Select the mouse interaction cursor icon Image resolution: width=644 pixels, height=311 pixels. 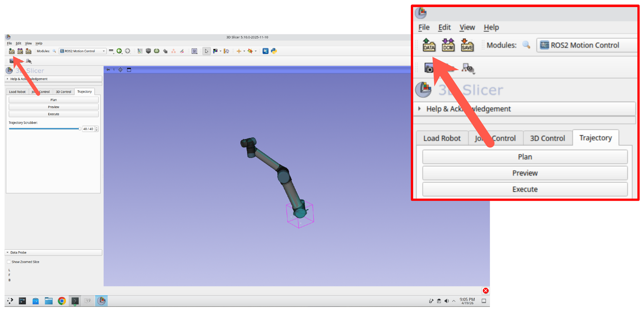click(206, 51)
